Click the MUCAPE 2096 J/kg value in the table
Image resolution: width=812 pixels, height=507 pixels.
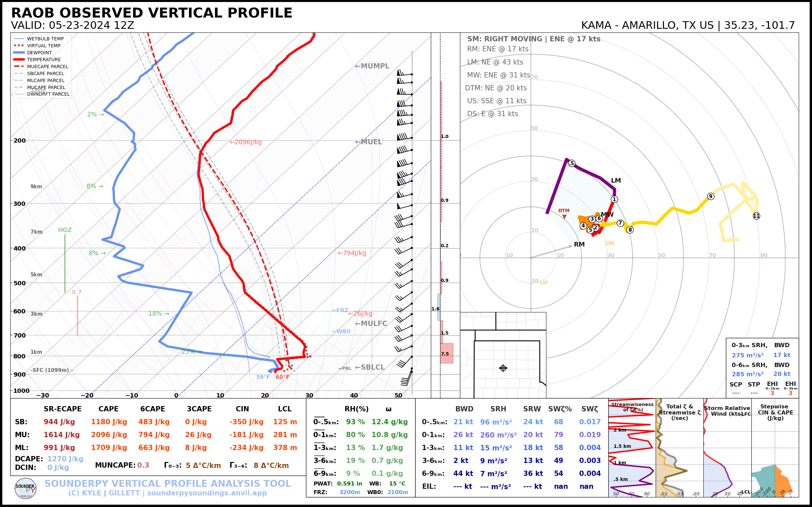tap(109, 435)
